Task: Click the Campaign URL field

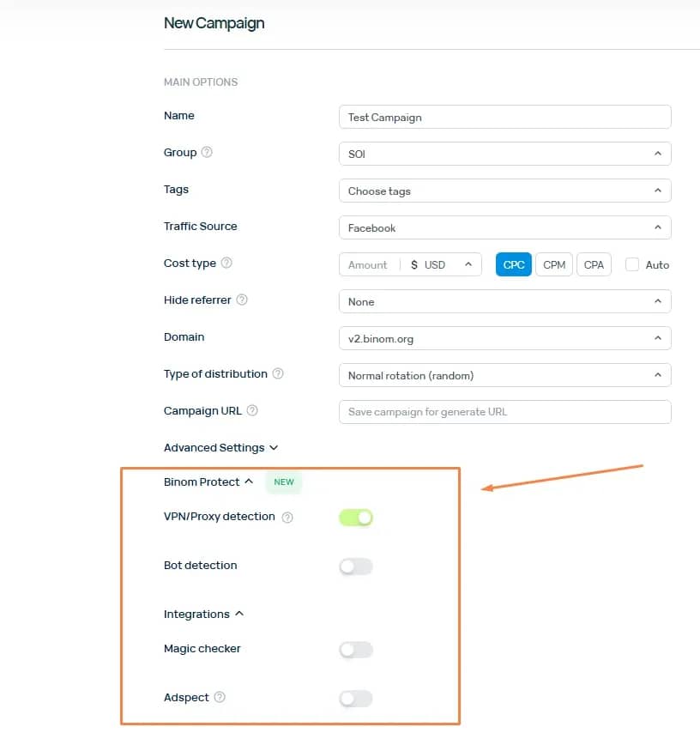Action: coord(505,412)
